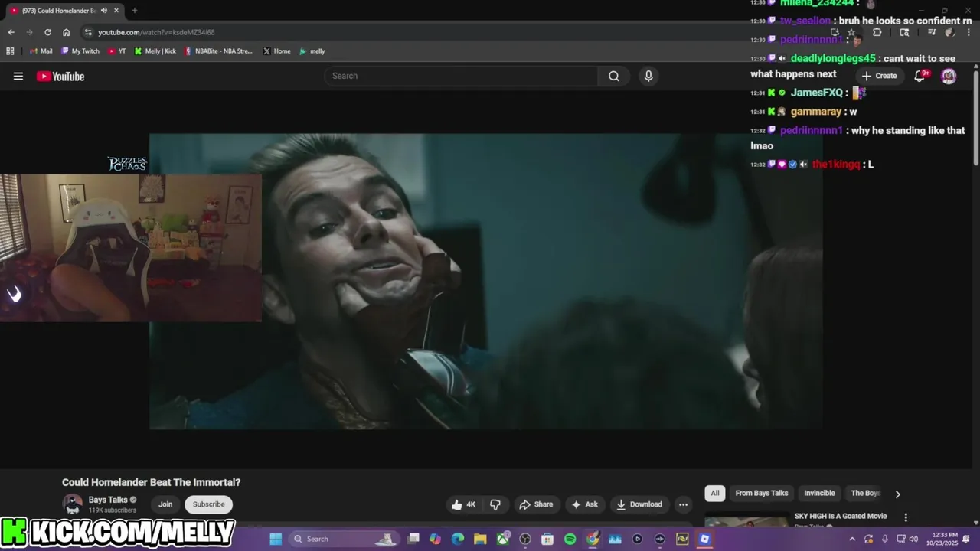Click the YouTube search magnifier button
The width and height of the screenshot is (980, 551).
tap(614, 76)
